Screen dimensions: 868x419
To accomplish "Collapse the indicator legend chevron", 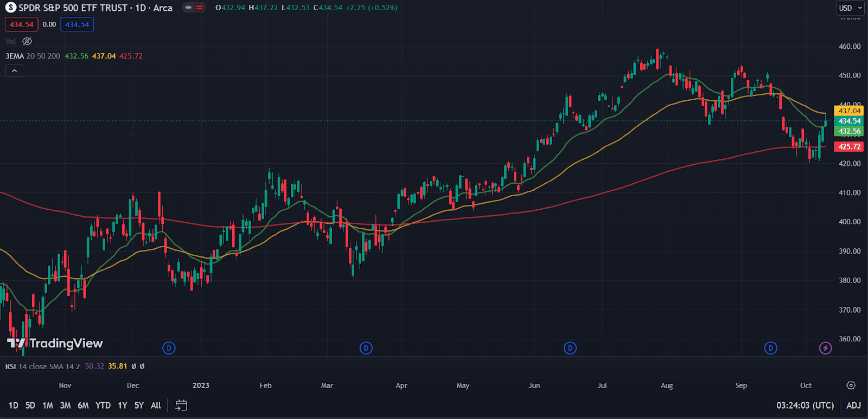I will (x=14, y=70).
